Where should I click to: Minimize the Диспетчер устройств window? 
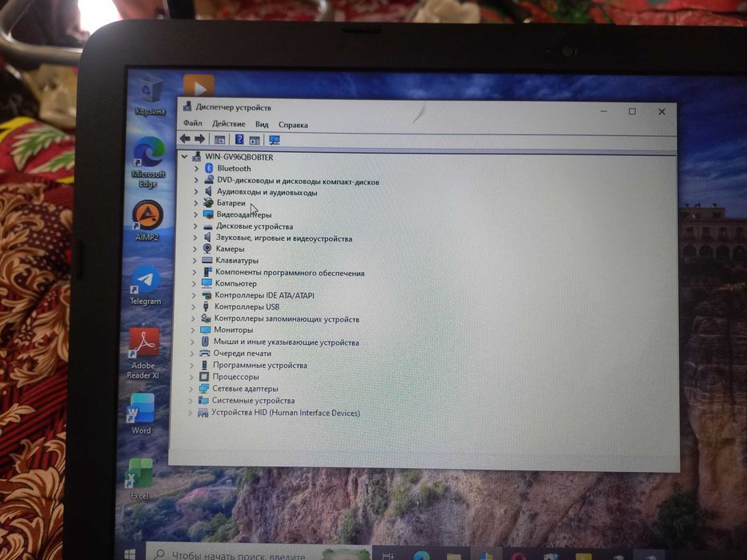[x=604, y=111]
